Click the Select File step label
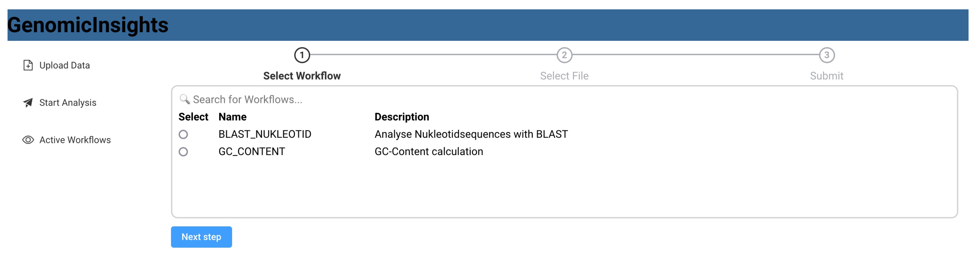 click(564, 76)
